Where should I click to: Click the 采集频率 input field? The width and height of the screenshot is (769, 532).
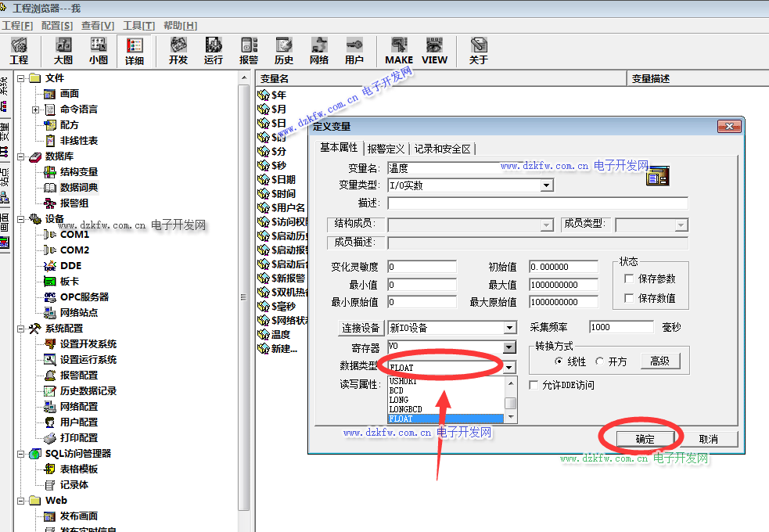point(620,327)
